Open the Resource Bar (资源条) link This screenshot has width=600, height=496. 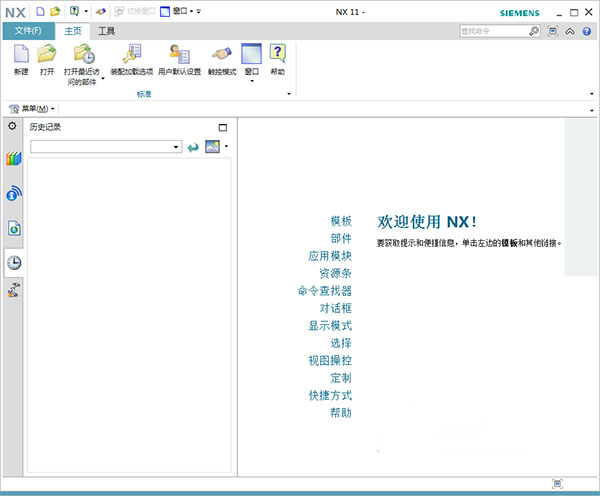336,273
